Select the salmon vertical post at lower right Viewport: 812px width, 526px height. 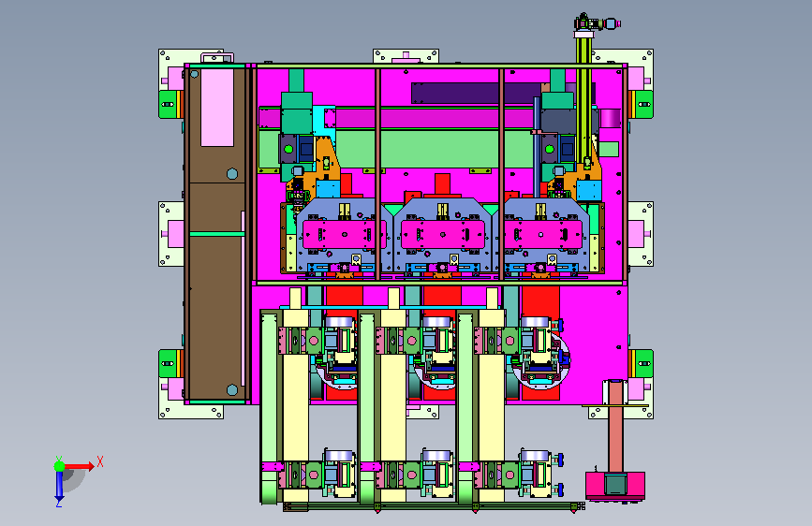tap(615, 427)
